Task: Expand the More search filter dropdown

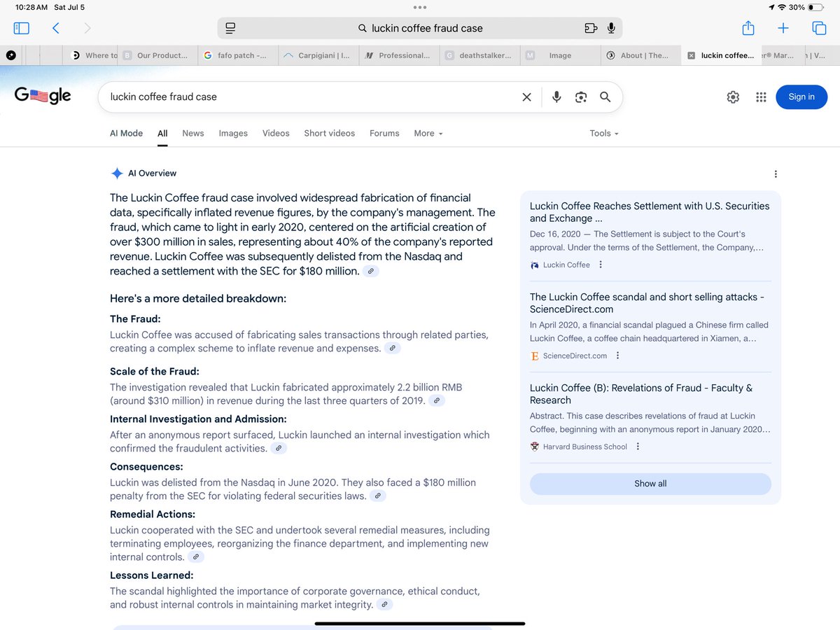Action: coord(428,133)
